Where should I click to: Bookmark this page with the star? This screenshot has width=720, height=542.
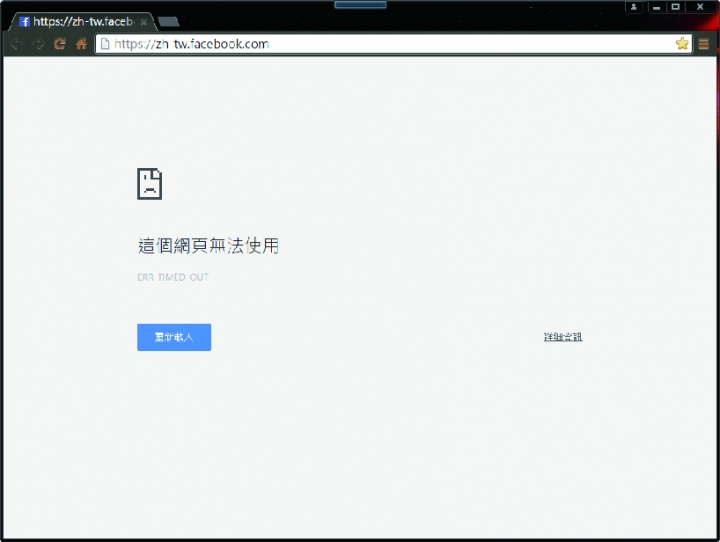click(682, 44)
